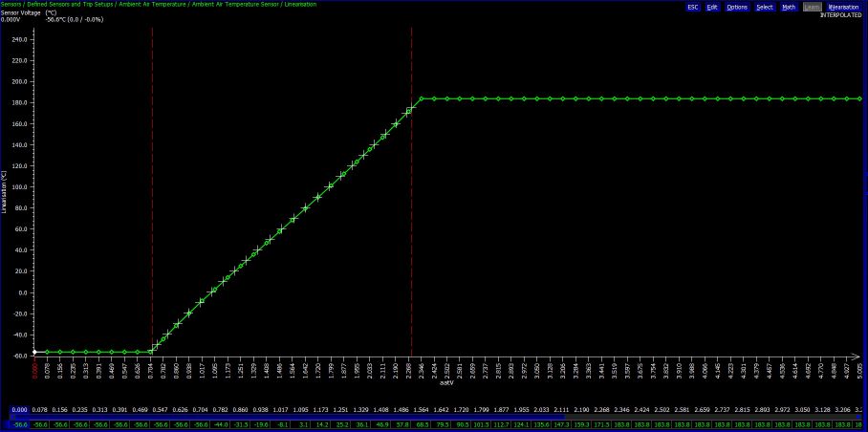This screenshot has height=432, width=868.
Task: Select the white data point at graph origin
Action: click(34, 353)
